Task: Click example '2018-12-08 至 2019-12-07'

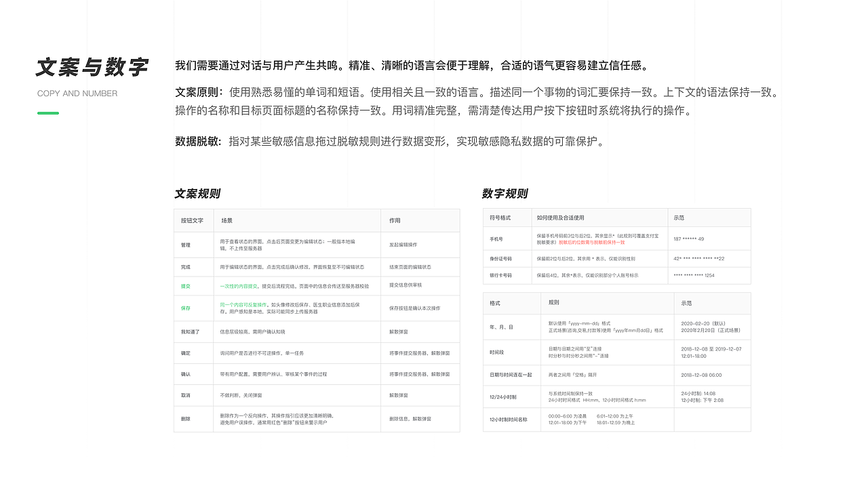Action: click(711, 349)
